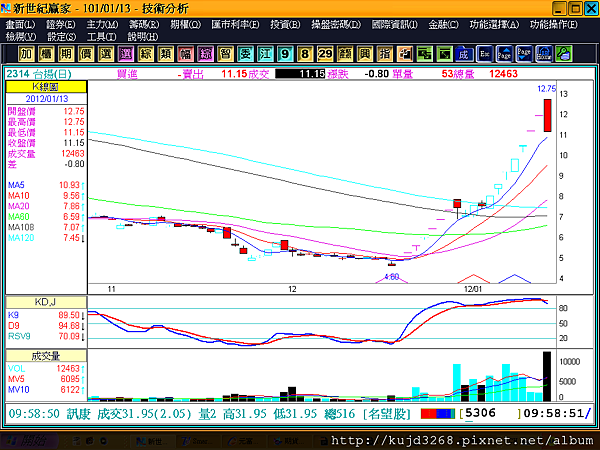Open the 操盤密碼(D) menu
600x450 pixels.
pyautogui.click(x=336, y=24)
